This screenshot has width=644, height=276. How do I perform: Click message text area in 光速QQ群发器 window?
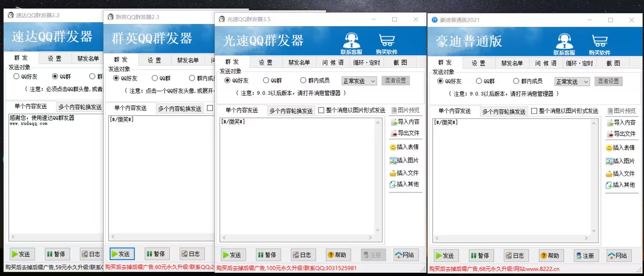[x=298, y=176]
